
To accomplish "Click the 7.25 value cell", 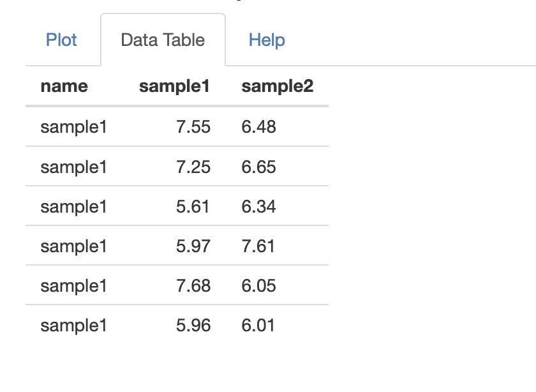I will (x=193, y=167).
